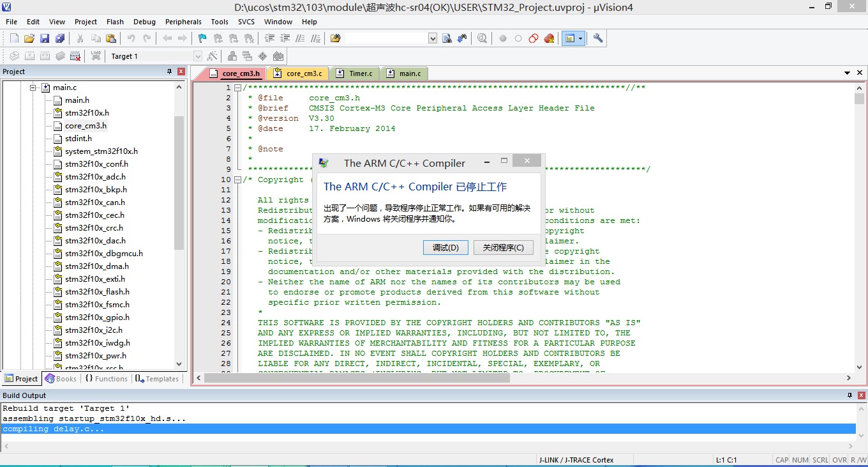This screenshot has width=868, height=467.
Task: Open the editor tab list dropdown arrow
Action: [x=848, y=73]
